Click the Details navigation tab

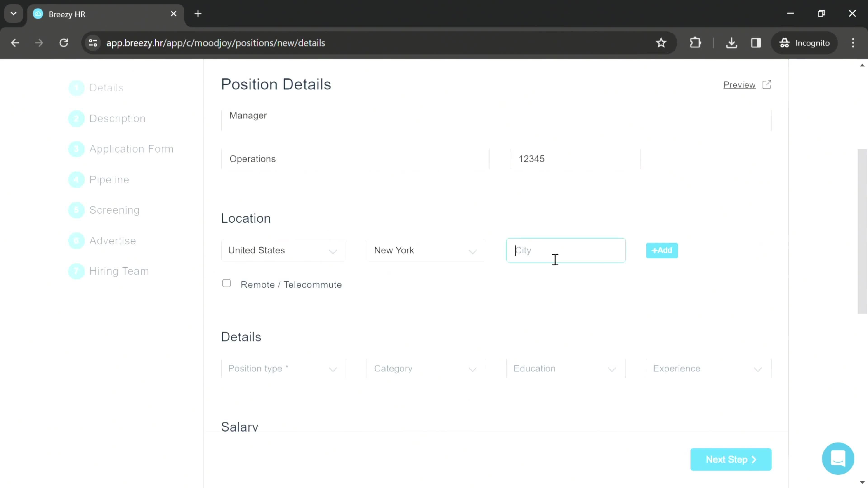(106, 88)
